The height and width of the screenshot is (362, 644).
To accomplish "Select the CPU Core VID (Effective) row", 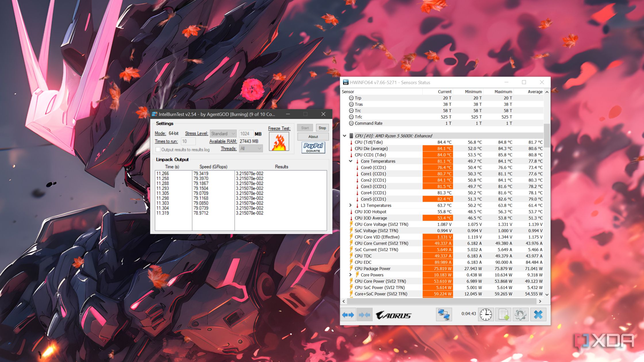I will (442, 237).
